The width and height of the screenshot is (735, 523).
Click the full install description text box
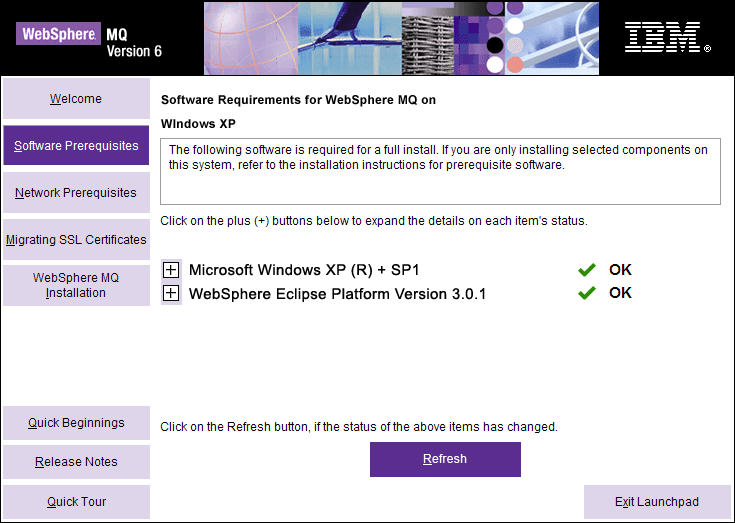[440, 171]
